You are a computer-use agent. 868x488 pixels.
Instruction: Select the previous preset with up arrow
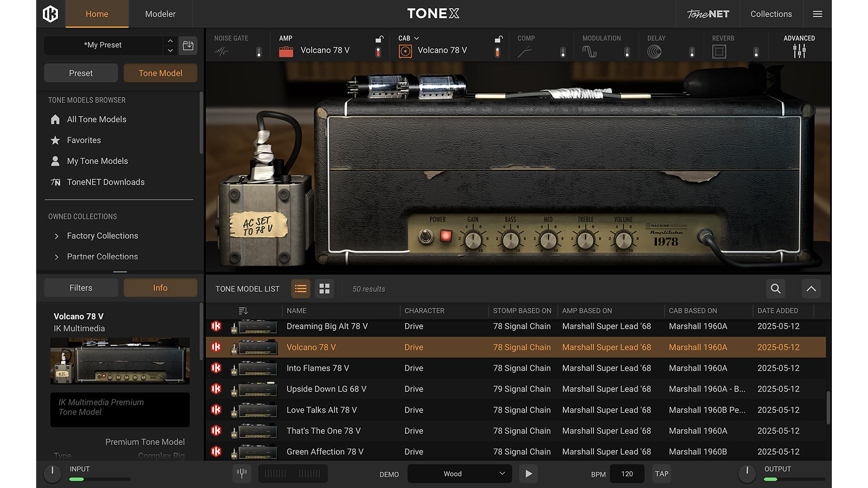(170, 41)
